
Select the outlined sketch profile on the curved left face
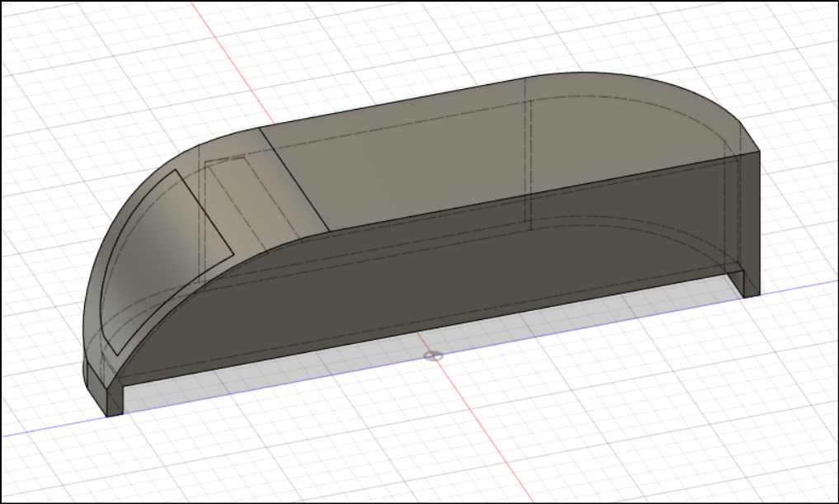161,257
